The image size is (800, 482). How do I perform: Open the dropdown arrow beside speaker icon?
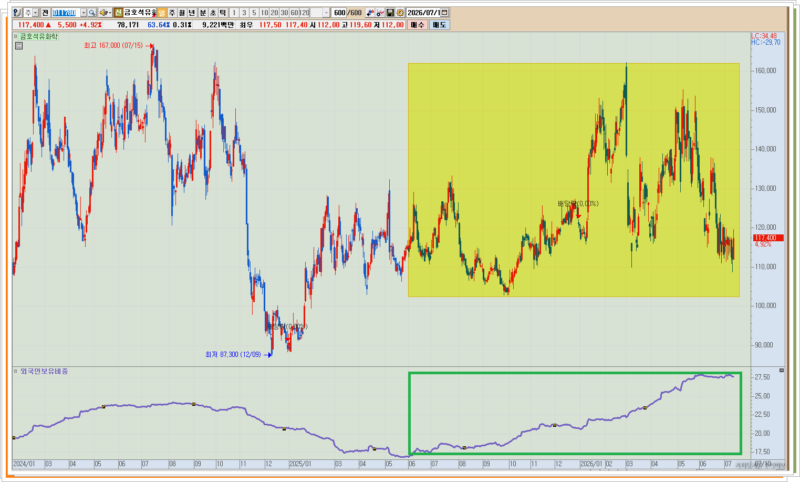point(110,12)
